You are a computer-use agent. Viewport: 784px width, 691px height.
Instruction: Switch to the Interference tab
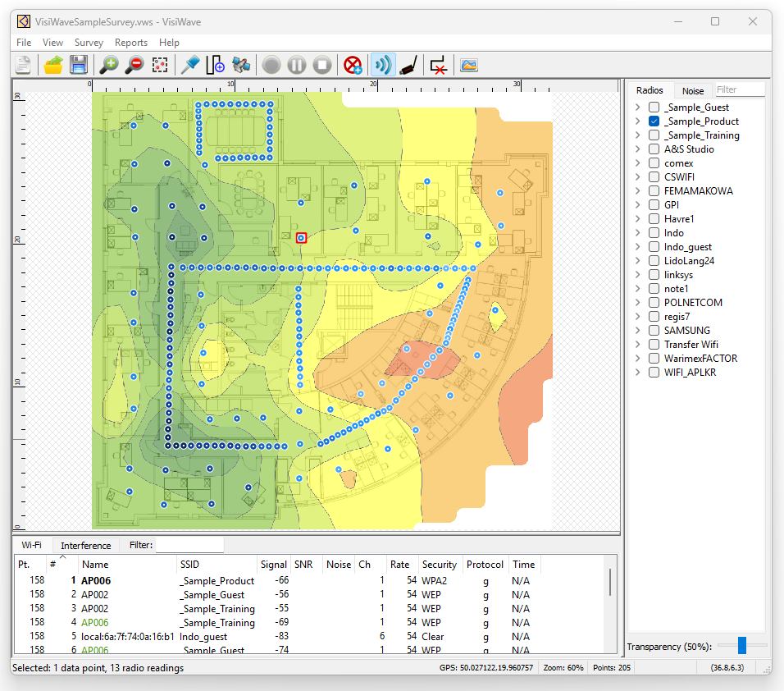coord(85,544)
